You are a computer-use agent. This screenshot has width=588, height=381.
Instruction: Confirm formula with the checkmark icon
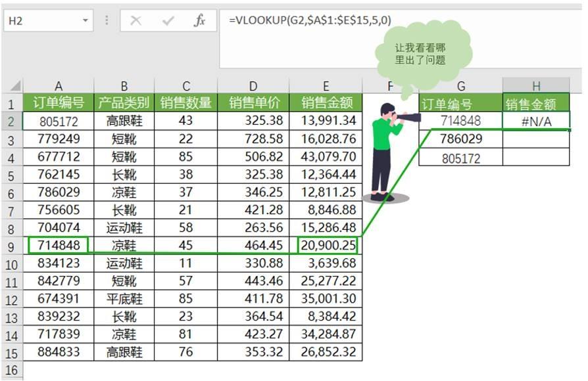pos(168,20)
